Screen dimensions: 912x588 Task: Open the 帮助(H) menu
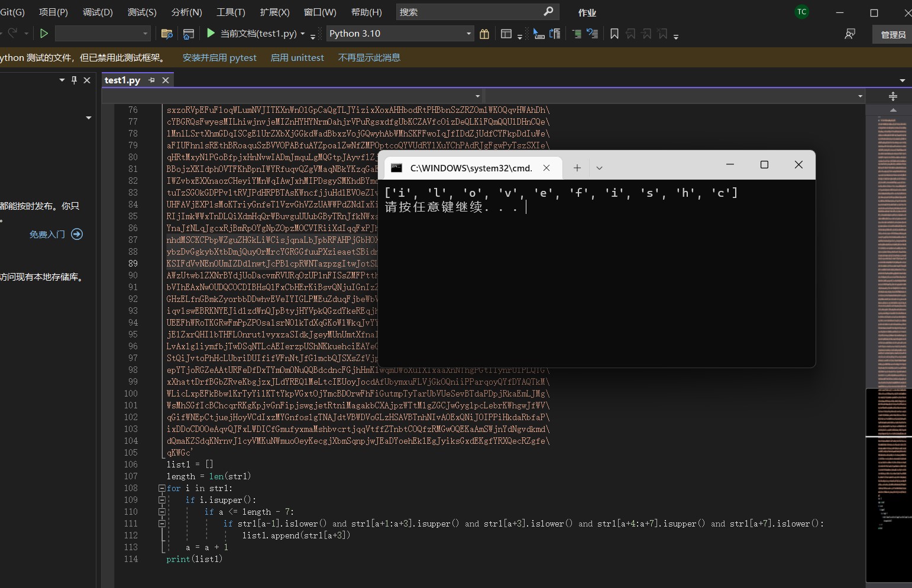(x=366, y=12)
